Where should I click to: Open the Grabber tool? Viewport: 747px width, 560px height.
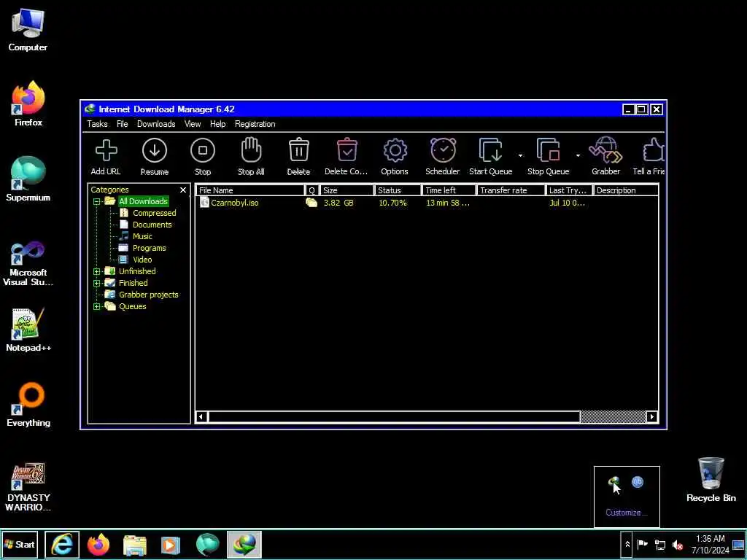(606, 157)
